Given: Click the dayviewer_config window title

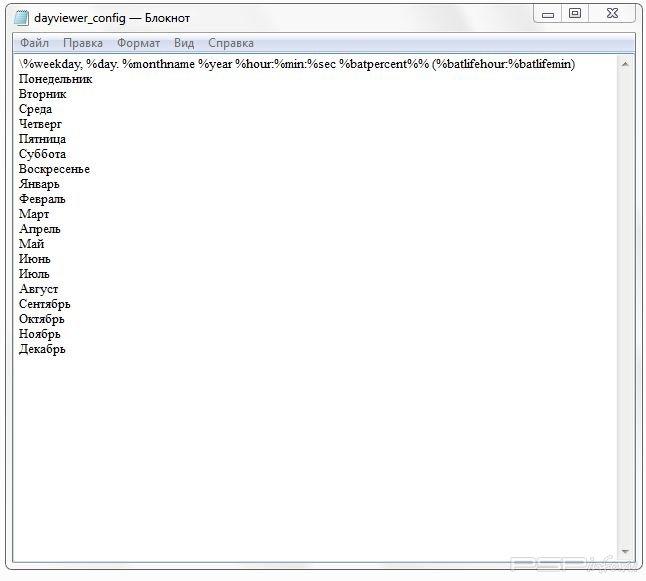Looking at the screenshot, I should point(112,18).
